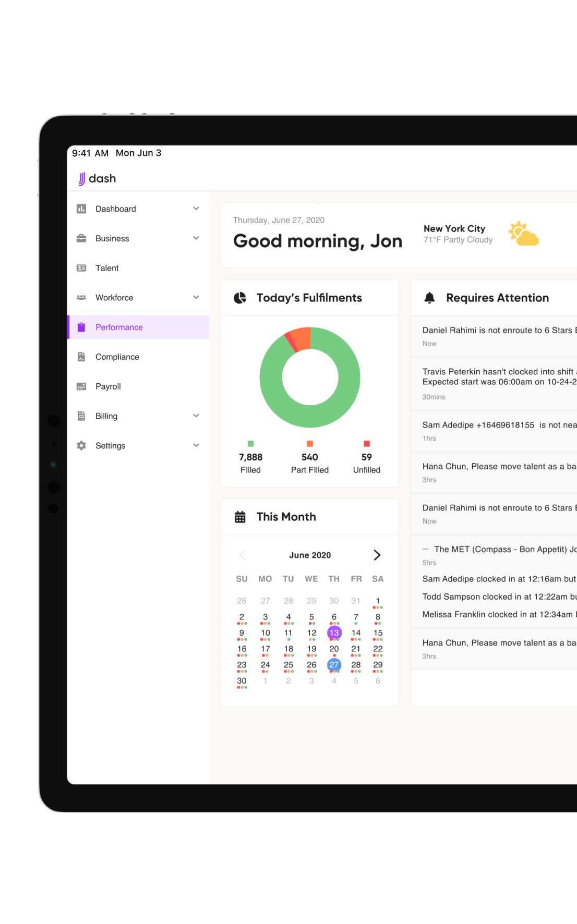This screenshot has height=924, width=577.
Task: Open the Workforce section
Action: click(x=138, y=298)
